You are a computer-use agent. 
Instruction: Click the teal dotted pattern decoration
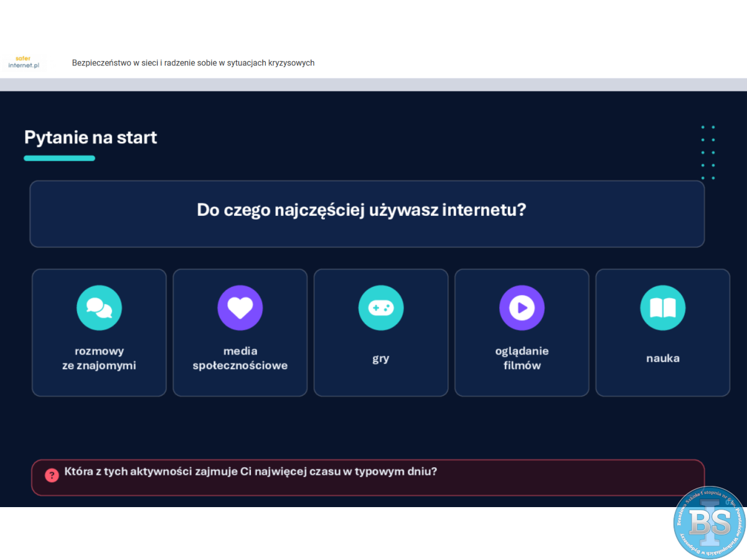click(x=708, y=152)
